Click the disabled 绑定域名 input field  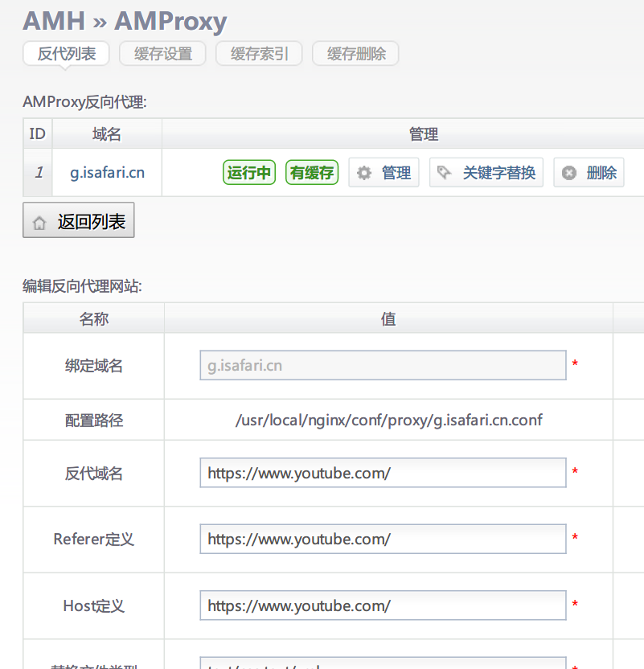click(383, 365)
